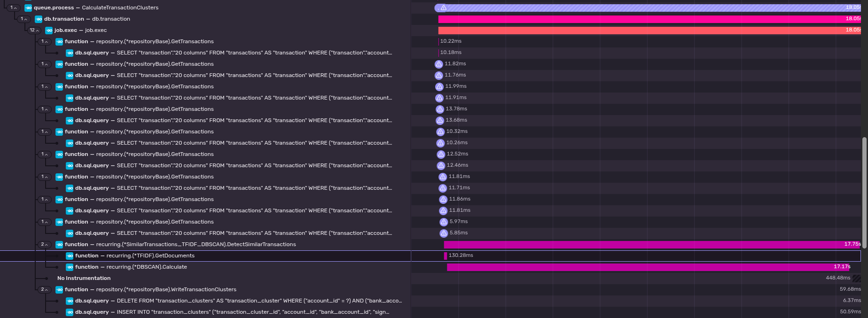
Task: Click the warning icon next to 10.32ms
Action: 440,132
